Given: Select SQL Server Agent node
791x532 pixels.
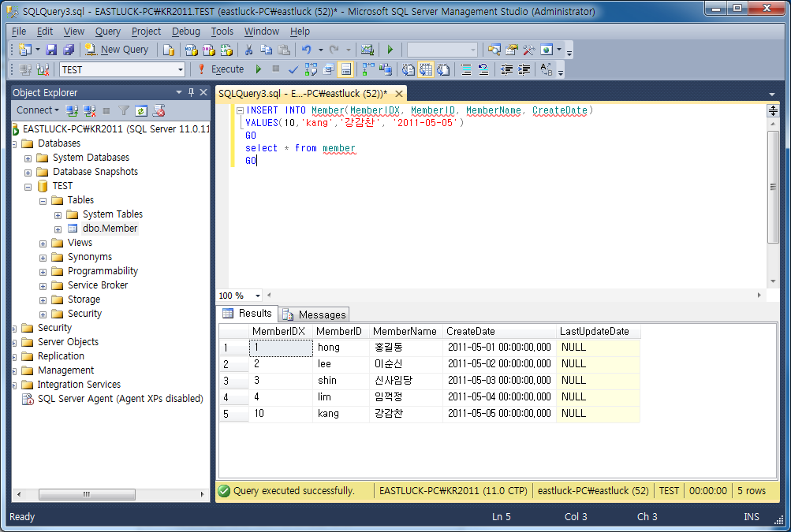Looking at the screenshot, I should (x=120, y=398).
